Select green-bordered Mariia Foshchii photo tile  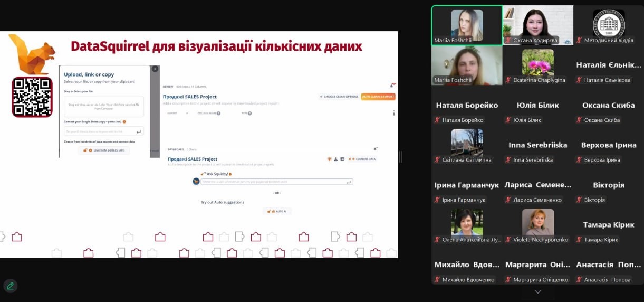point(467,25)
